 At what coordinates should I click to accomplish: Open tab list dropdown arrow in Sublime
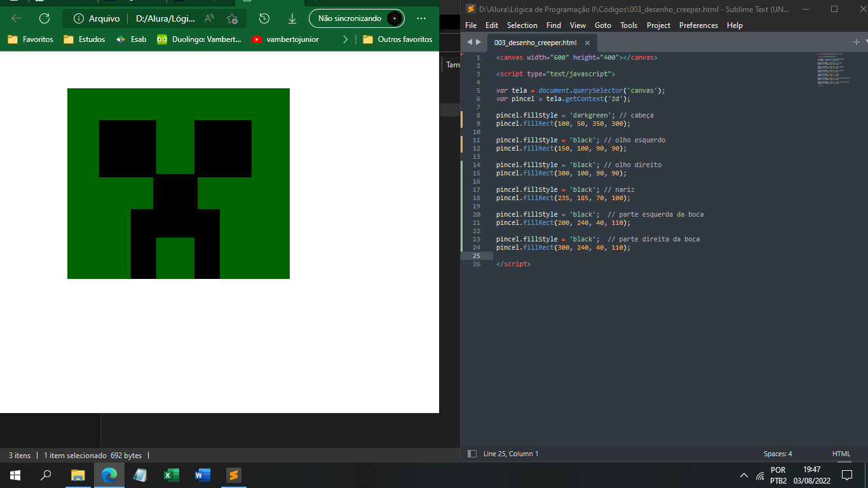866,42
